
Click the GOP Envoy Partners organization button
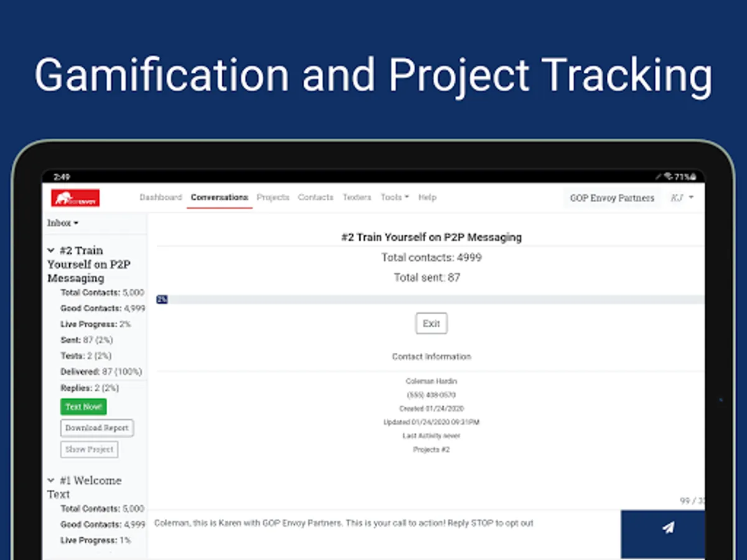(x=612, y=198)
